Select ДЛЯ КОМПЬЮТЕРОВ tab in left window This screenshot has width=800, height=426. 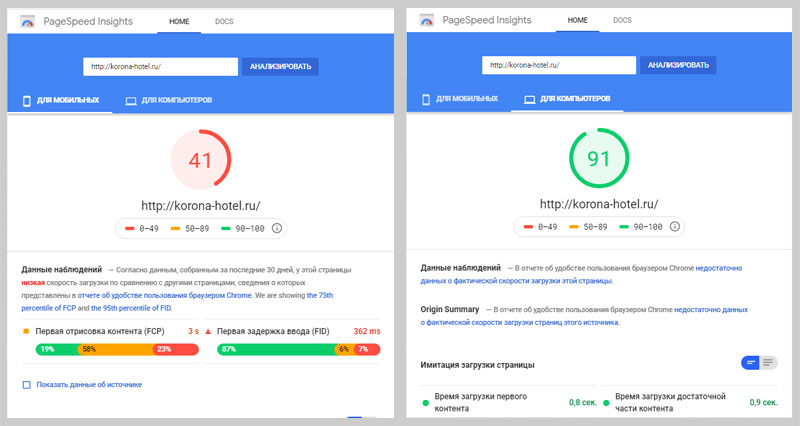(169, 100)
